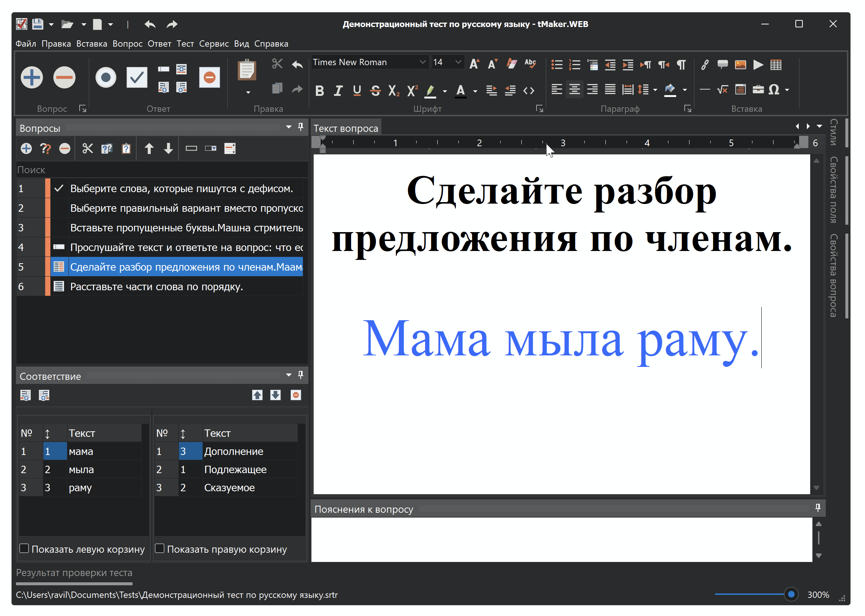The width and height of the screenshot is (865, 616).
Task: Open the Вопрос menu
Action: coord(127,44)
